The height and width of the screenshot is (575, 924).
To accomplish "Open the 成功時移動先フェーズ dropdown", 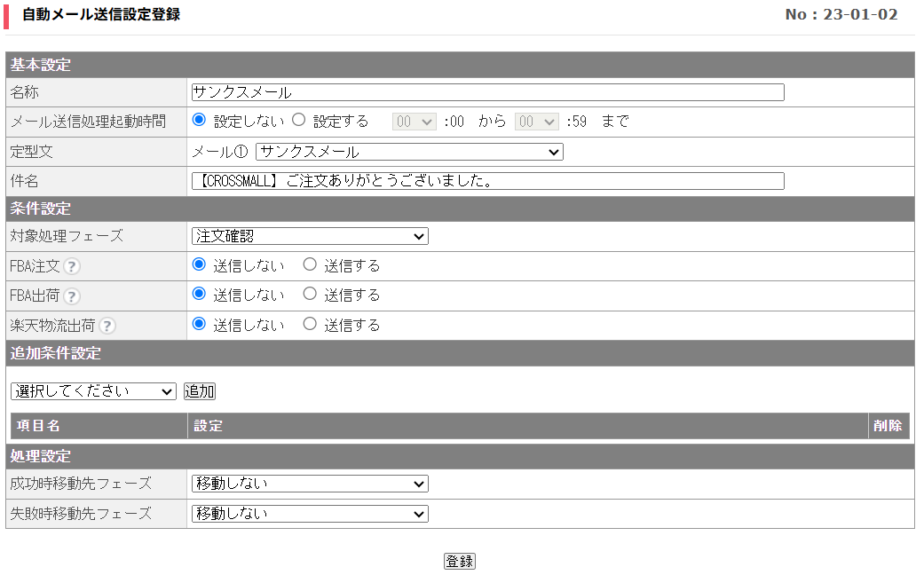I will pyautogui.click(x=310, y=484).
